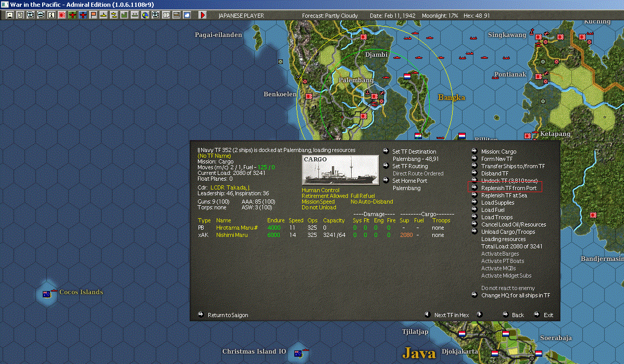The width and height of the screenshot is (624, 364).
Task: Select ship Hirotama Maru row
Action: point(325,228)
